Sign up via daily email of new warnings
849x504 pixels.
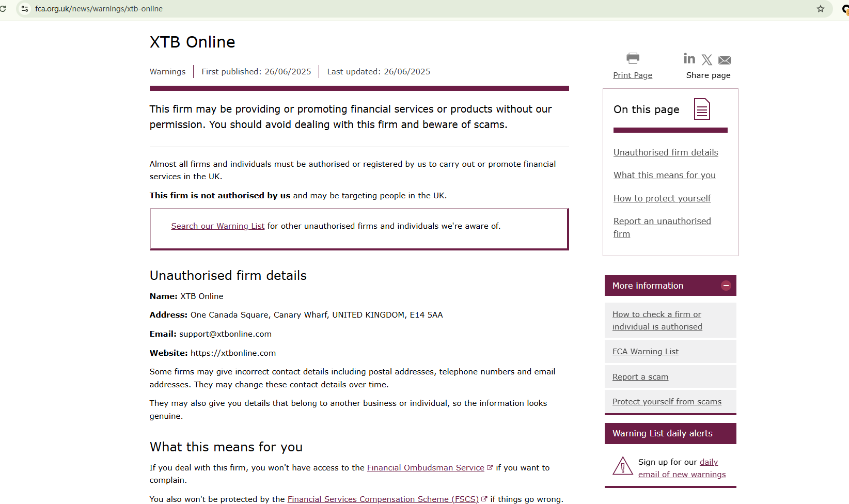pos(682,468)
